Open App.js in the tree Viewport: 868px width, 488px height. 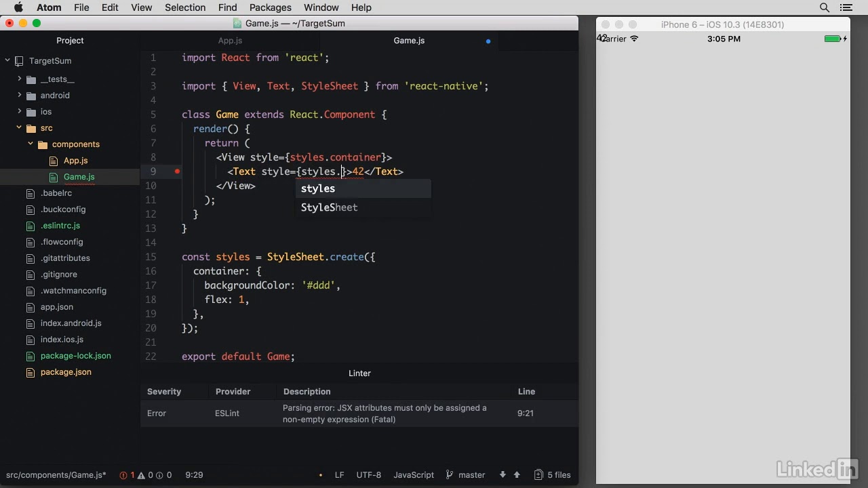75,161
